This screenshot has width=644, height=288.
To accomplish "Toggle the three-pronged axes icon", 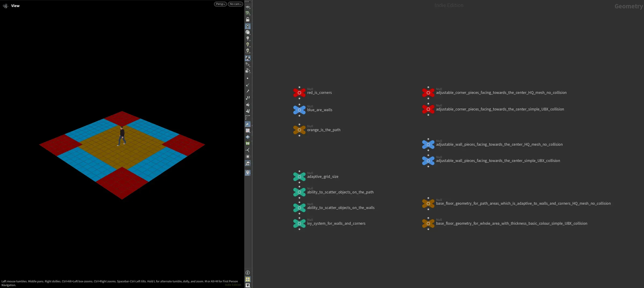I will [x=248, y=150].
